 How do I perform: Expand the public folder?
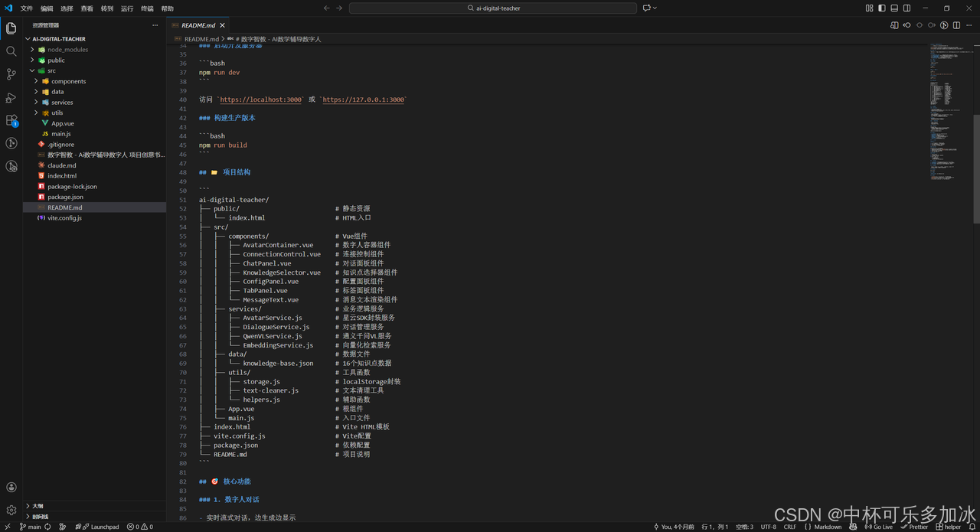click(x=94, y=60)
